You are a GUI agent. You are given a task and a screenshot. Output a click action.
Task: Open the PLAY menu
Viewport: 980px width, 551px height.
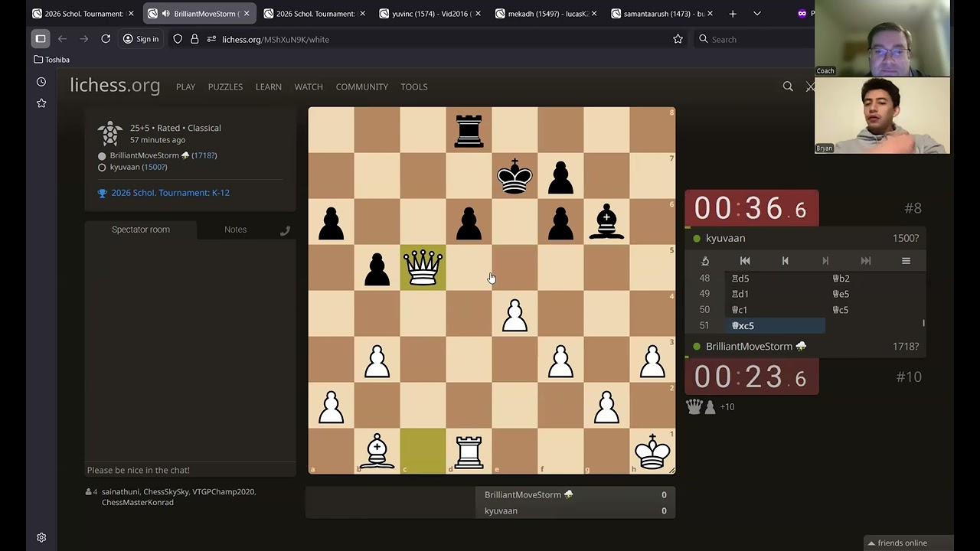185,86
